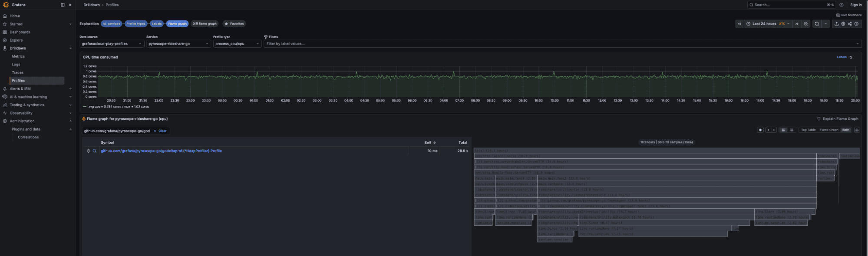The image size is (868, 256).
Task: Click the Grafana logo icon
Action: [6, 5]
